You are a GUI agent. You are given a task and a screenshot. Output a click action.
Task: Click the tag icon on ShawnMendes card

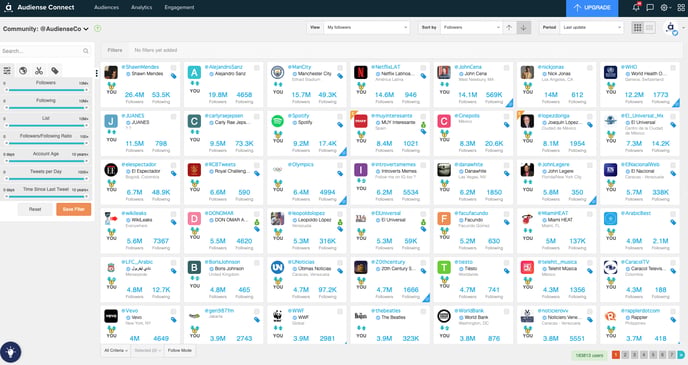coord(174,76)
